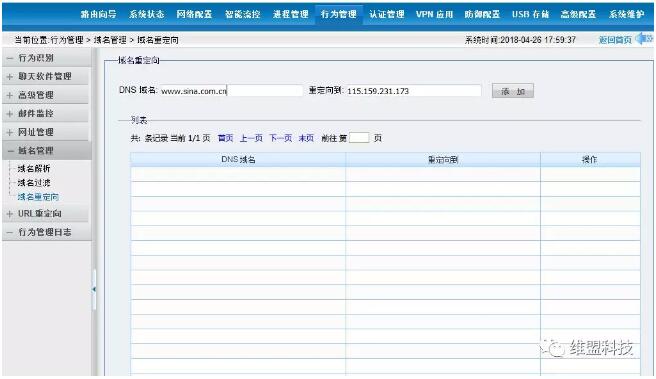This screenshot has height=379, width=656.
Task: Open the 系统维护 menu tab
Action: [626, 14]
